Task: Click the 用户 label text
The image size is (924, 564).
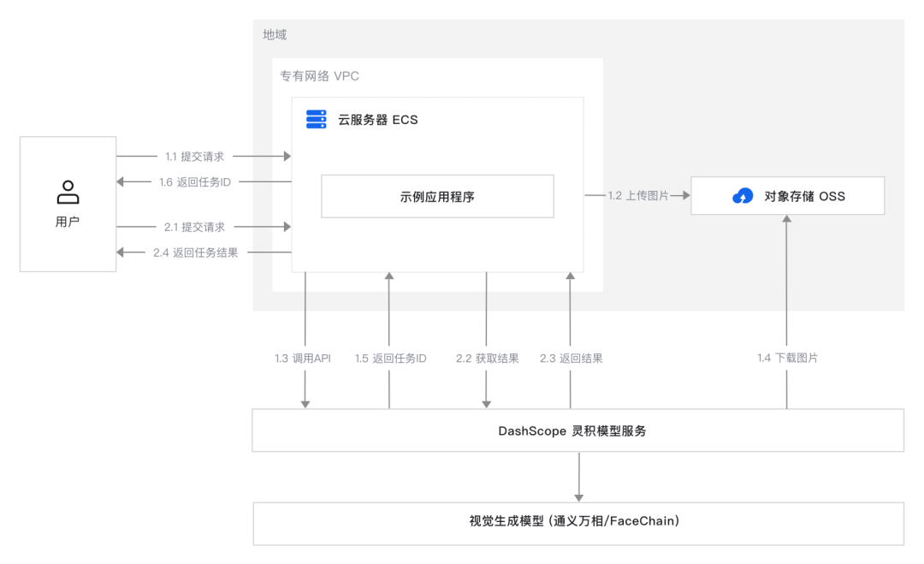Action: pos(68,222)
